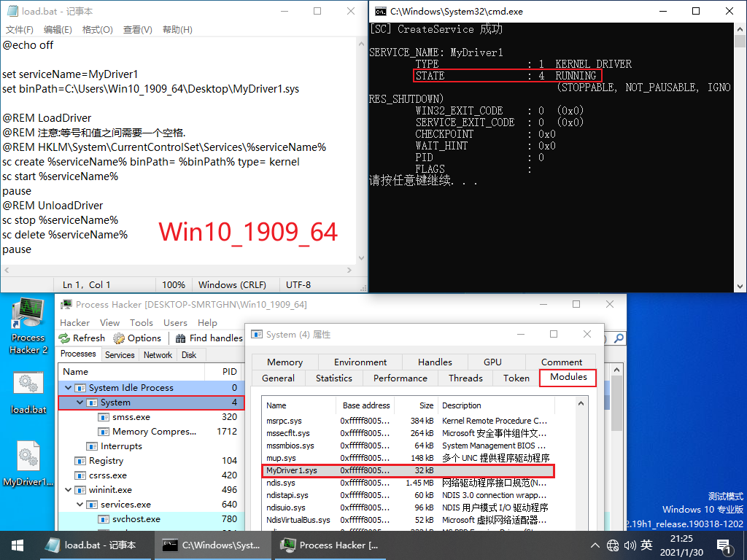The image size is (747, 560).
Task: Select MyDriver1.sys module row
Action: (x=408, y=470)
